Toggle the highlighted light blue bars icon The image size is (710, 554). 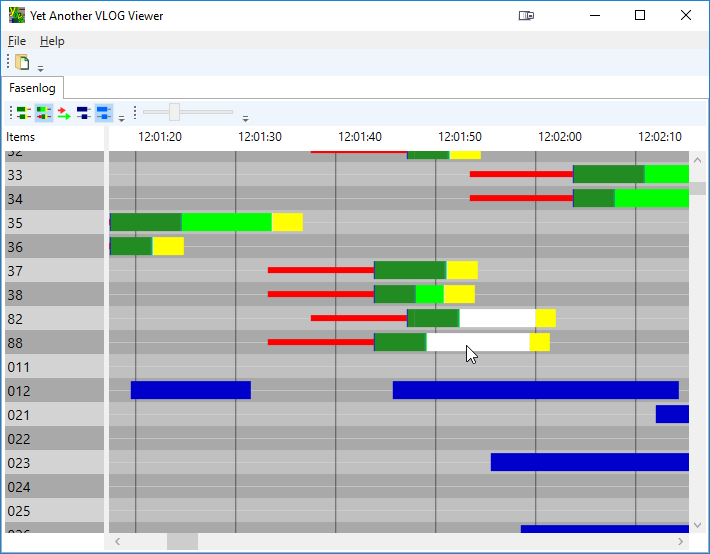pos(104,113)
